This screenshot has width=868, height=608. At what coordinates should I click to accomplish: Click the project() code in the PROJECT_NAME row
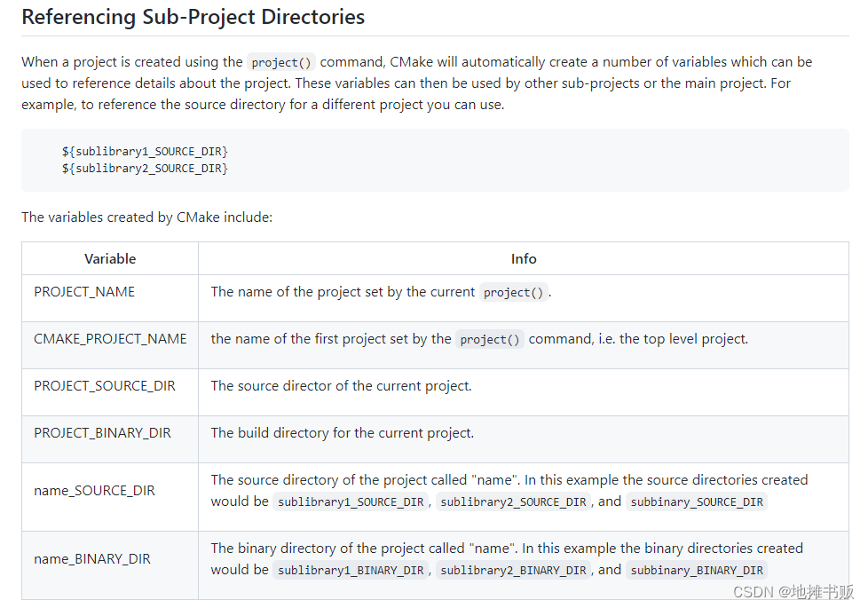(x=514, y=292)
